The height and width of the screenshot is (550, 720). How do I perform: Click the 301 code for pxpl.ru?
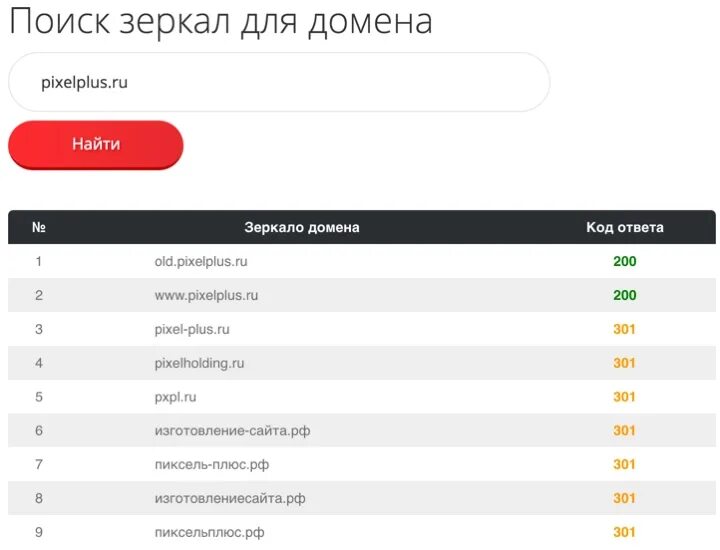click(x=624, y=397)
